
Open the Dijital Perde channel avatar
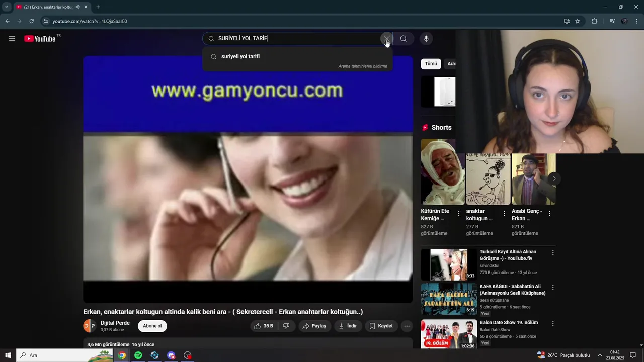pyautogui.click(x=90, y=326)
